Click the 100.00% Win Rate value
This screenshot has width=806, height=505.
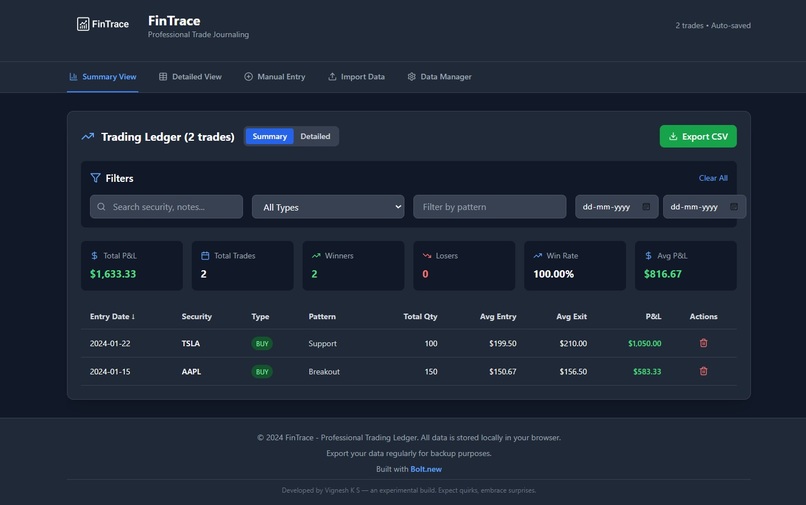554,274
